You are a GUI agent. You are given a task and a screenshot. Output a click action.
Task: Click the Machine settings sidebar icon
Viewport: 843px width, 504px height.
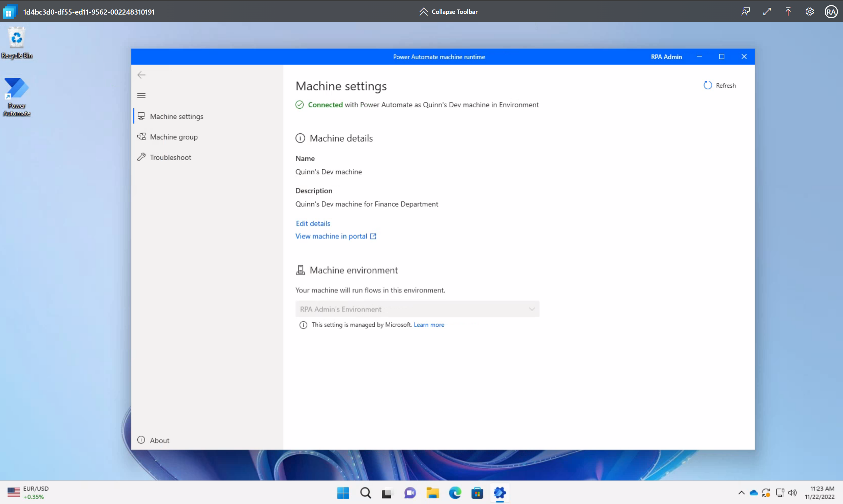(141, 116)
